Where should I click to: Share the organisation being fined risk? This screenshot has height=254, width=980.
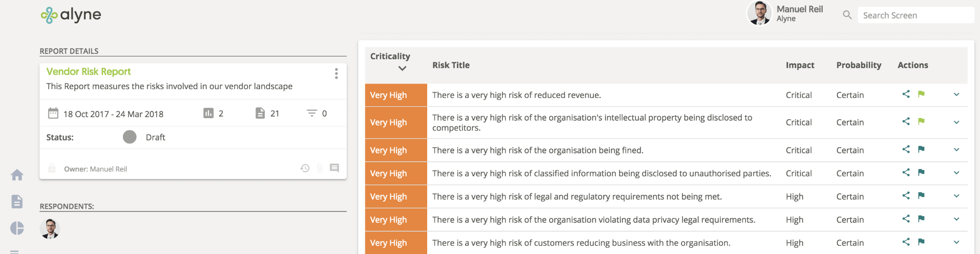(906, 149)
